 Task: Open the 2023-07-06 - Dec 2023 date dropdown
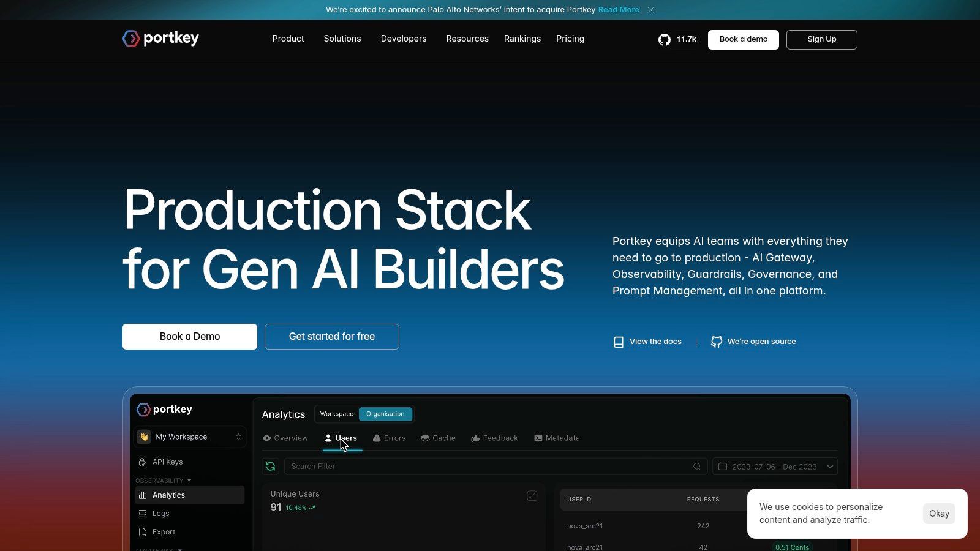pos(775,467)
